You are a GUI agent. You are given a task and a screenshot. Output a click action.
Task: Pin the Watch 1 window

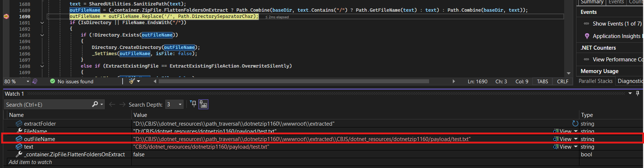637,93
